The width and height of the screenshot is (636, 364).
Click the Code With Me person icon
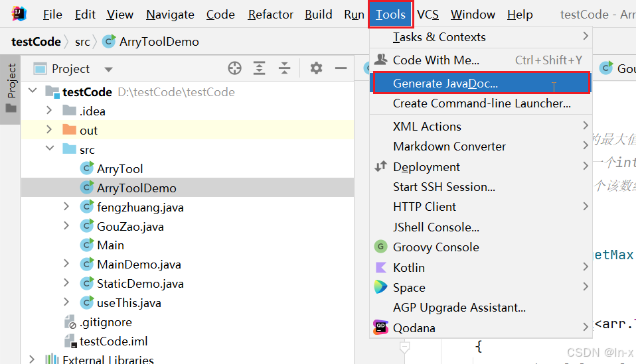(x=381, y=60)
